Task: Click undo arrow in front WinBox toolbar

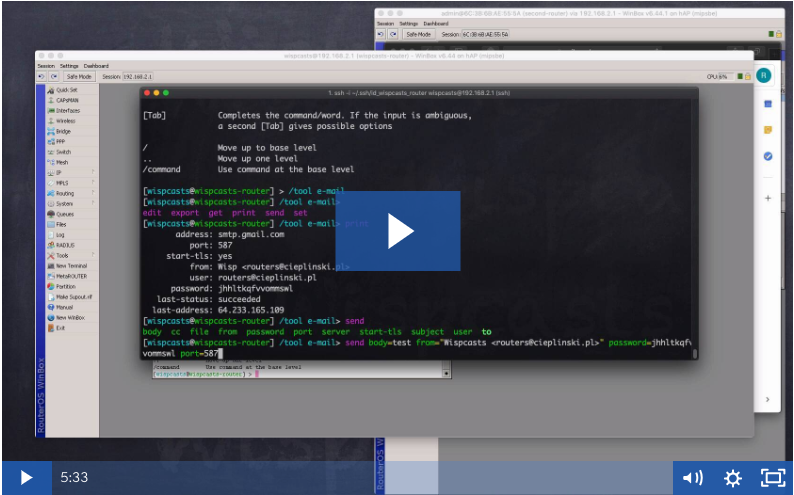Action: tap(42, 77)
